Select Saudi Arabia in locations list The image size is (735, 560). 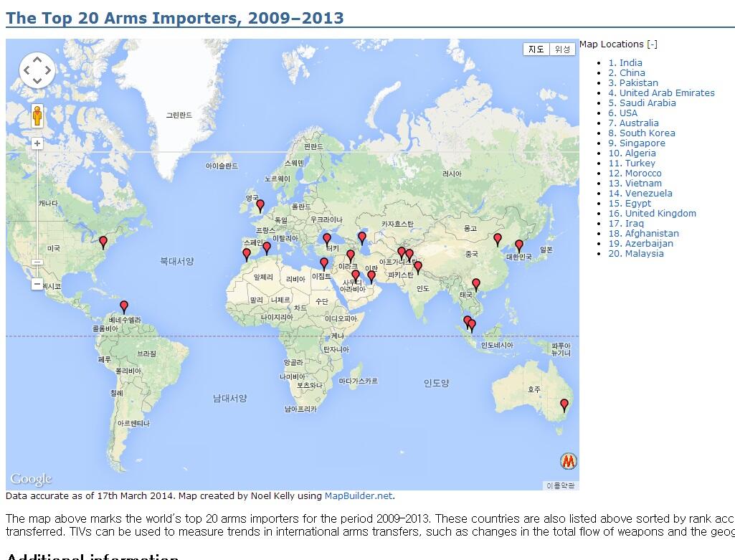coord(642,103)
